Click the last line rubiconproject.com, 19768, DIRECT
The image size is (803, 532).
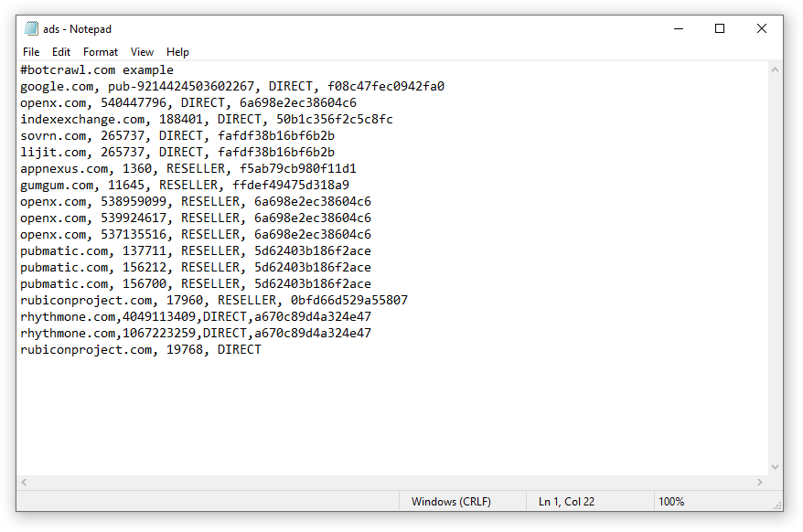coord(141,349)
